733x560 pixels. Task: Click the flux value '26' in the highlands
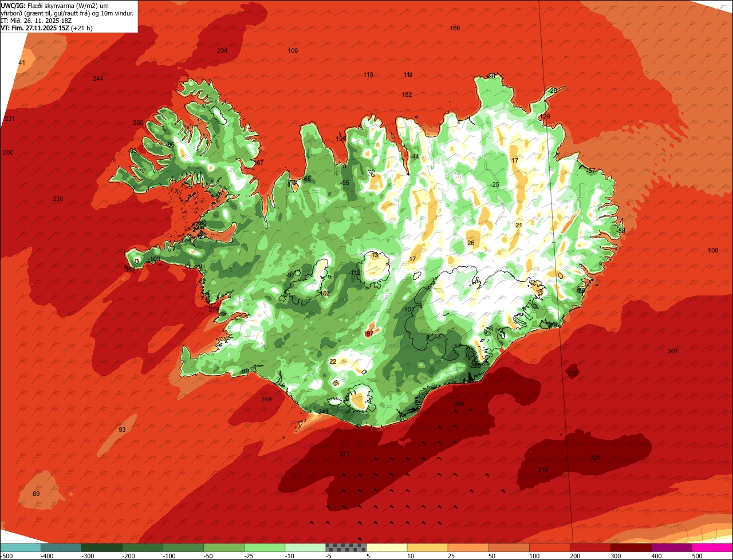tap(471, 243)
